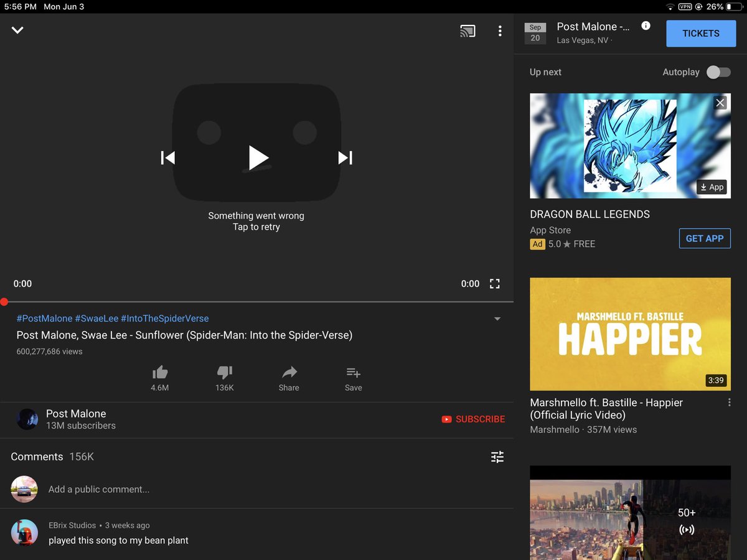Open options for the Happier video
Viewport: 747px width, 560px height.
pyautogui.click(x=730, y=403)
